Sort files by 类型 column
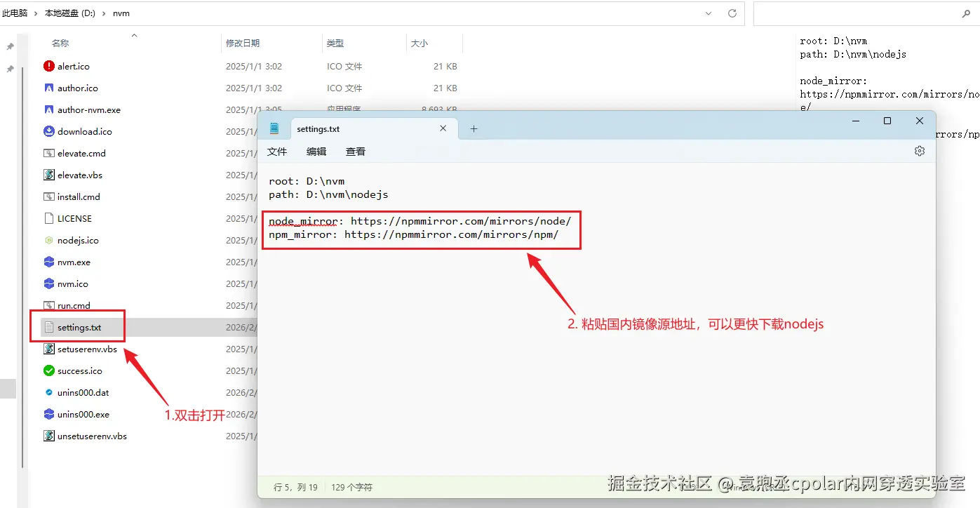Screen dimensions: 980x508 tap(335, 44)
